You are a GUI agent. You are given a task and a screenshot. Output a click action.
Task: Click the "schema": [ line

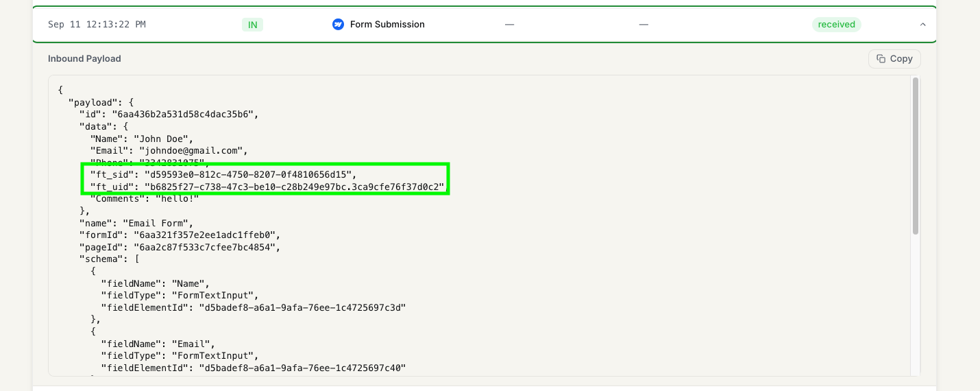[110, 259]
